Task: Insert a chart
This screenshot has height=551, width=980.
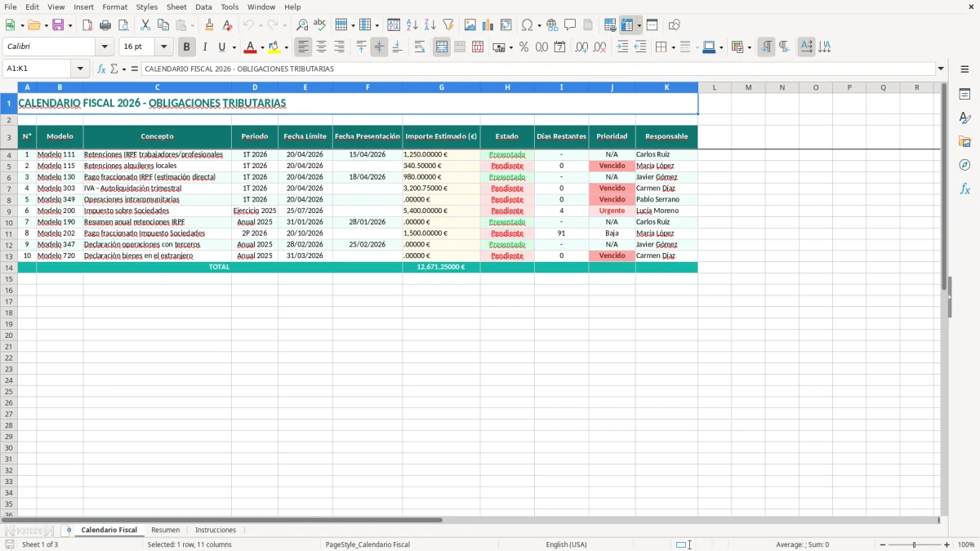Action: pyautogui.click(x=488, y=25)
